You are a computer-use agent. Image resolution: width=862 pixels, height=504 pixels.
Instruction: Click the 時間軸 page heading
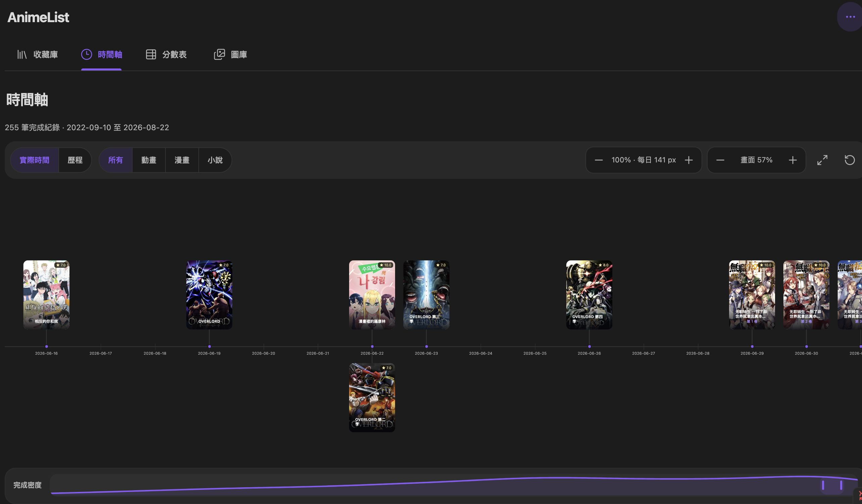(27, 100)
